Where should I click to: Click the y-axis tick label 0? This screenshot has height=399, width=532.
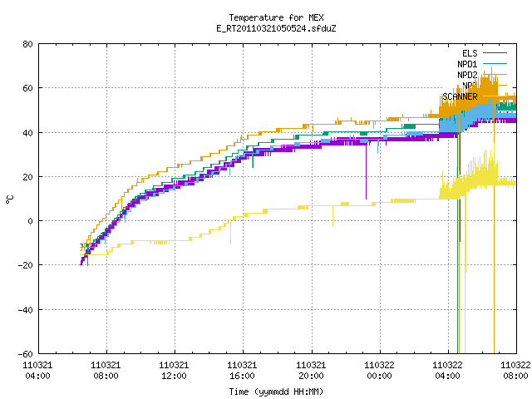tap(30, 221)
